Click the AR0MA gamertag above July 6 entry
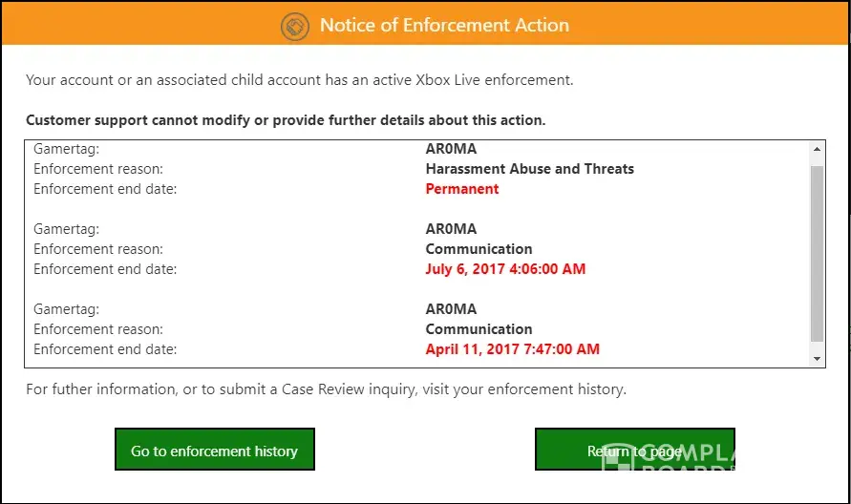 (451, 229)
